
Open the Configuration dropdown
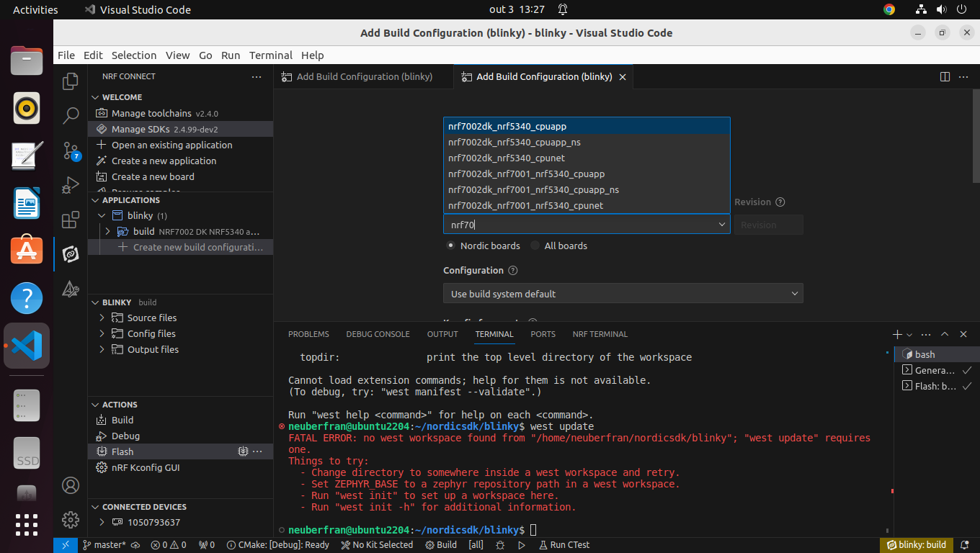[623, 294]
